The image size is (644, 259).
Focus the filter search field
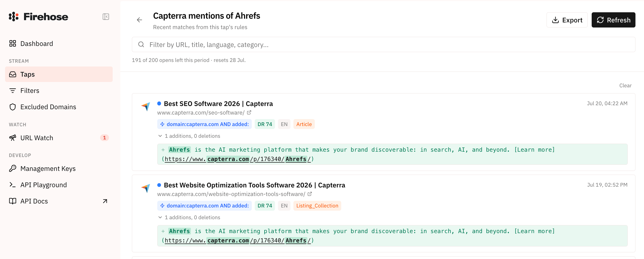[384, 45]
